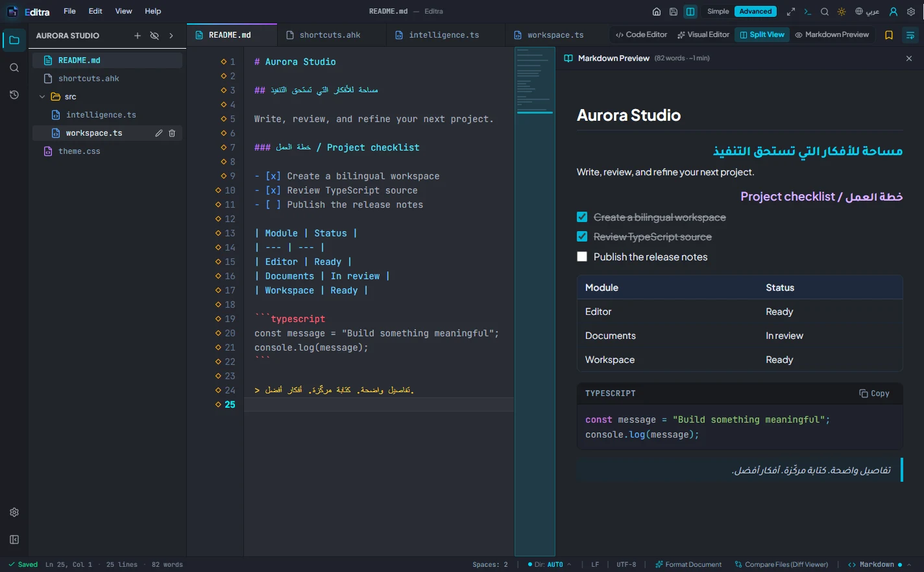Screen dimensions: 924x572
Task: Open the terminal prompt icon
Action: [808, 12]
